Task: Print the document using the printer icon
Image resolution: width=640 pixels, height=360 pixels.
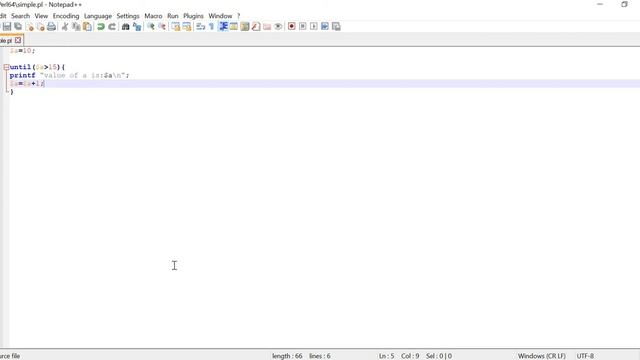Action: (x=51, y=27)
